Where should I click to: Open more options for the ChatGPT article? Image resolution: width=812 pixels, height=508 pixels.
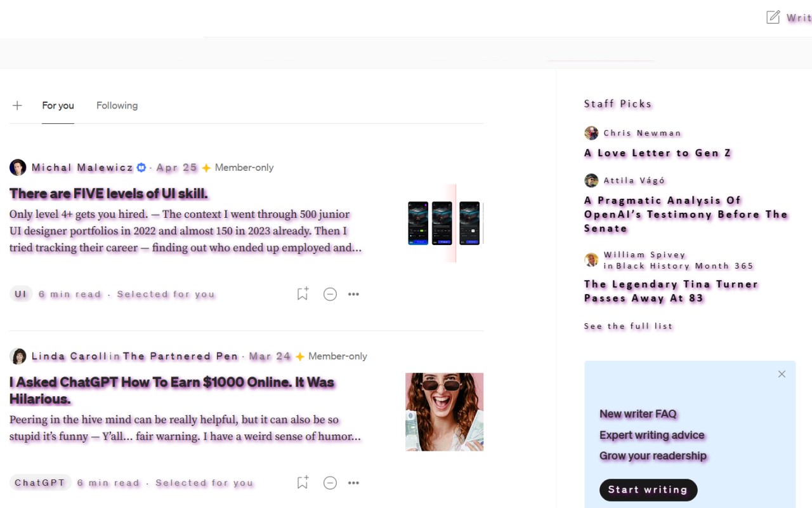(353, 483)
